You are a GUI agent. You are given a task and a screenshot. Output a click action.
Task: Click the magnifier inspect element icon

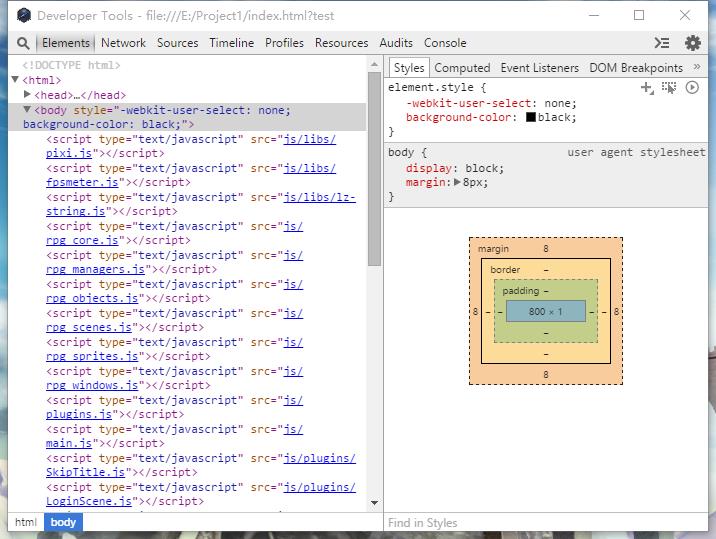tap(23, 43)
